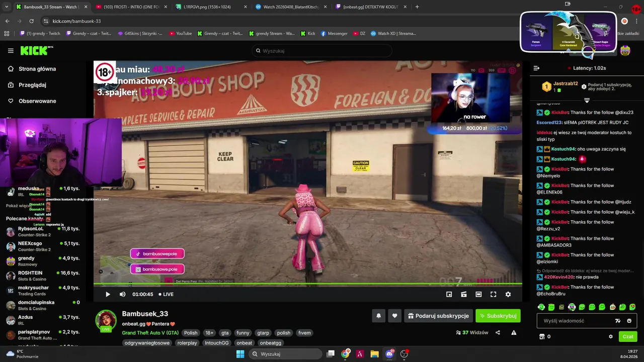The image size is (644, 362).
Task: Open chat settings gear icon
Action: point(611,336)
